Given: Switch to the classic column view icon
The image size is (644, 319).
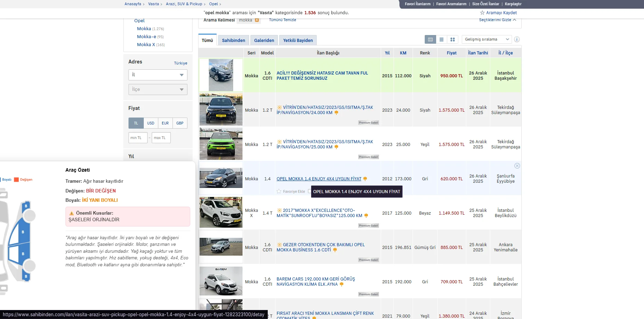Looking at the screenshot, I should point(430,40).
